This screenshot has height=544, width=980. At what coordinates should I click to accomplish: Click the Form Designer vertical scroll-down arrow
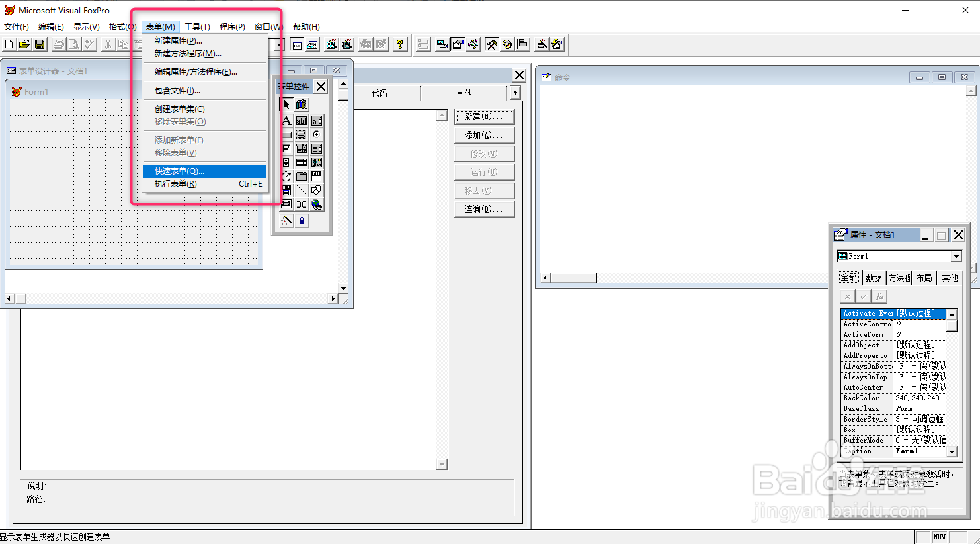point(343,289)
